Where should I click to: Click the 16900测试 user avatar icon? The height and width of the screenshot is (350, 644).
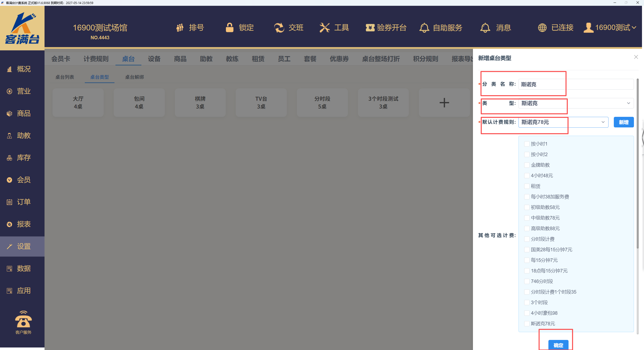pyautogui.click(x=588, y=28)
